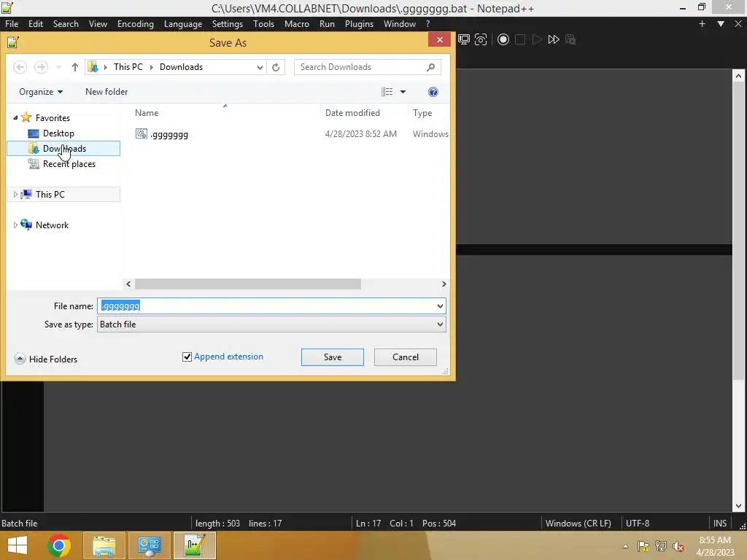Open the Language menu
747x560 pixels.
click(183, 24)
